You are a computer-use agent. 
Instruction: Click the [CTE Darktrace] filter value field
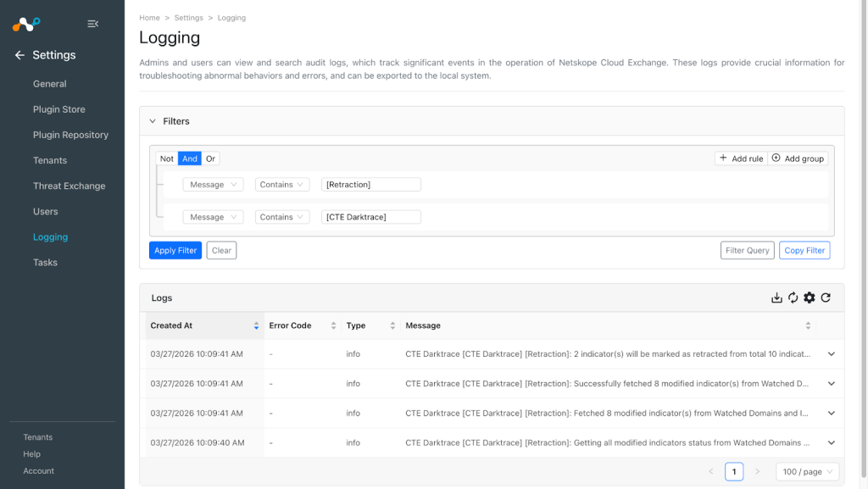coord(371,218)
